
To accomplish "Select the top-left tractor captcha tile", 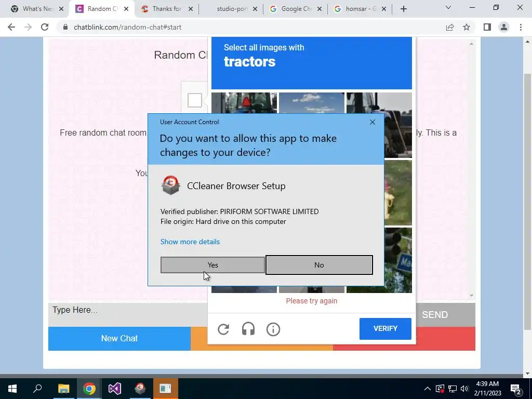I will (x=244, y=103).
